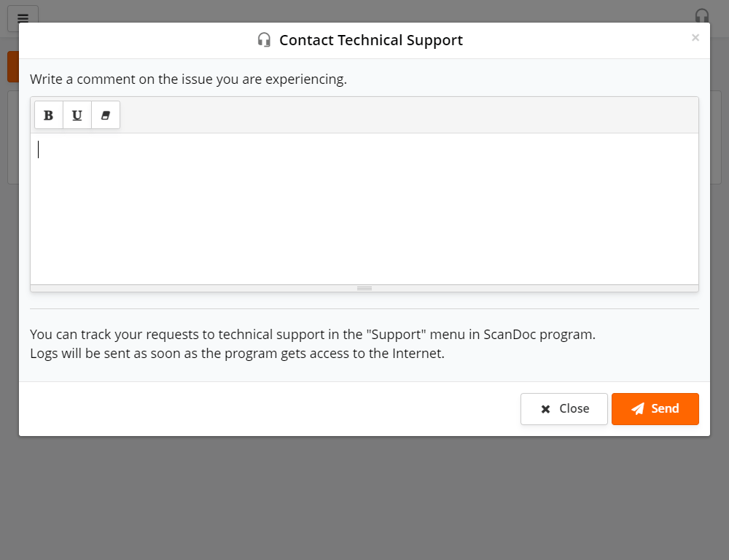The width and height of the screenshot is (729, 560).
Task: Click the paper plane icon on Send
Action: click(x=638, y=408)
